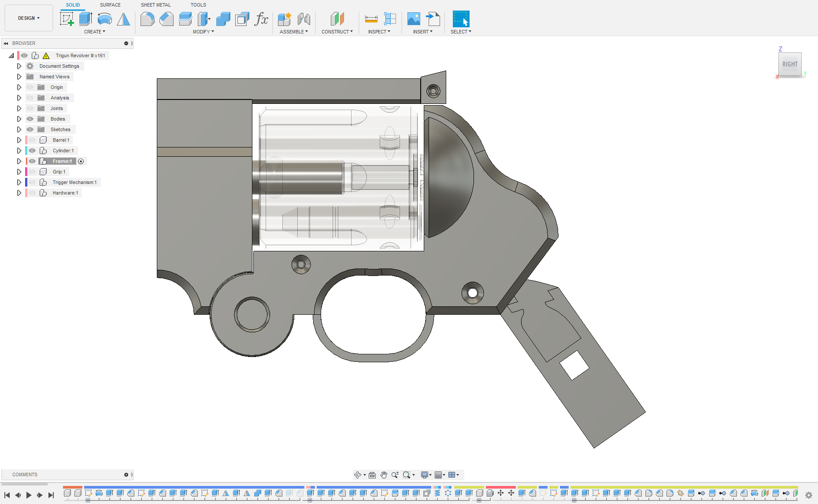Open the MODIFY menu

(203, 32)
